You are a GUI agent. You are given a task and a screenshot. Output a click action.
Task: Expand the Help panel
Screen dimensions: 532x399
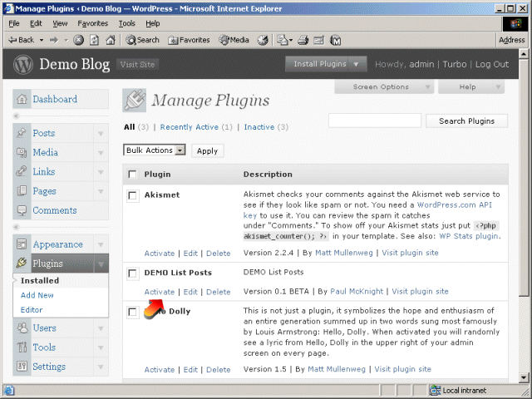point(471,86)
